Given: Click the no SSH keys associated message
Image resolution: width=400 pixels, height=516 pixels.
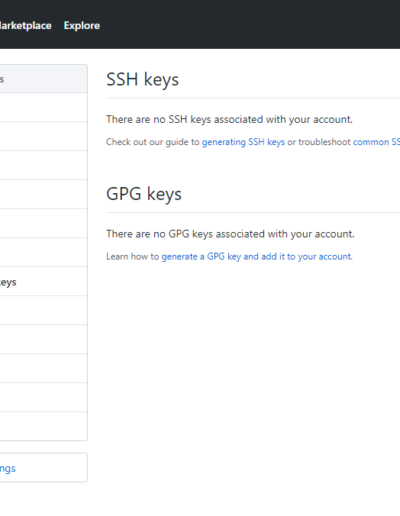Looking at the screenshot, I should coord(229,119).
